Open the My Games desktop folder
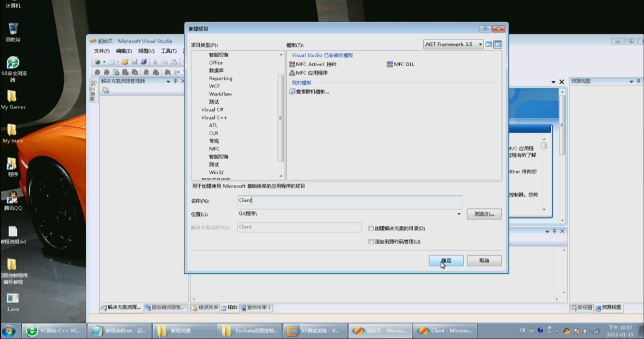Screen dimensions: 644x339 (x=13, y=100)
